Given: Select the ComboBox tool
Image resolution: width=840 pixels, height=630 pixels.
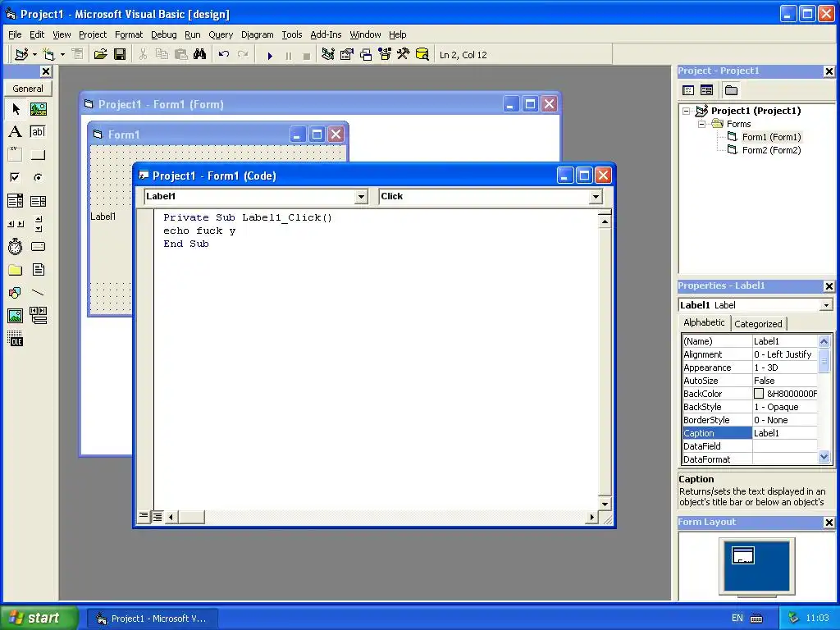Looking at the screenshot, I should 16,201.
